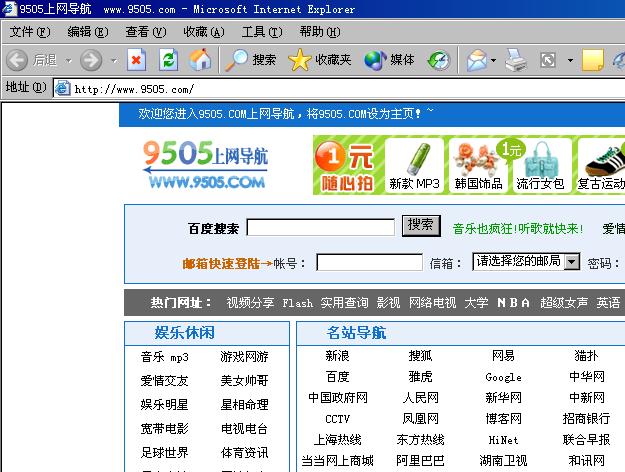625x472 pixels.
Task: Click the full-screen size toolbar icon
Action: coord(548,60)
